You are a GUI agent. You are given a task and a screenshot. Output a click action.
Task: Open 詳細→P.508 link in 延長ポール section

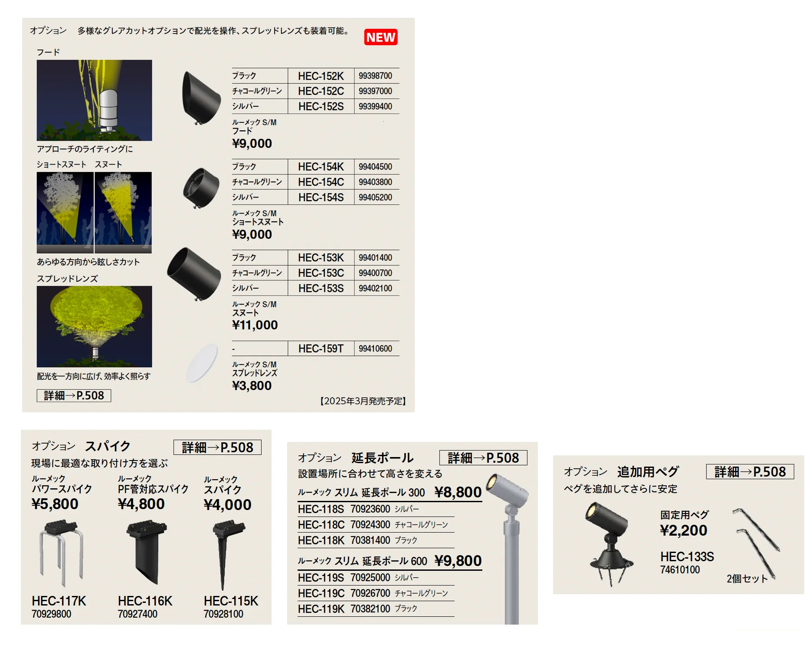coord(483,457)
